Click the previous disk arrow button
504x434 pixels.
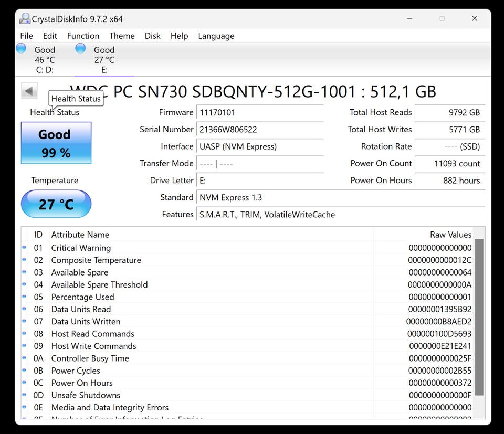pos(29,91)
